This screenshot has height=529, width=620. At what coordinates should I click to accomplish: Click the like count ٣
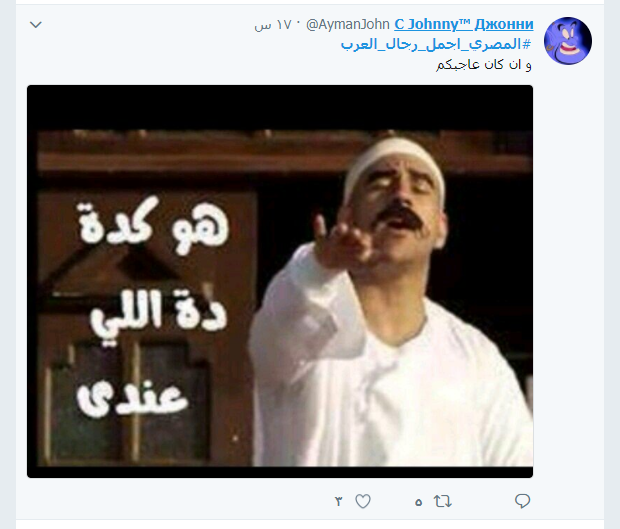click(338, 502)
